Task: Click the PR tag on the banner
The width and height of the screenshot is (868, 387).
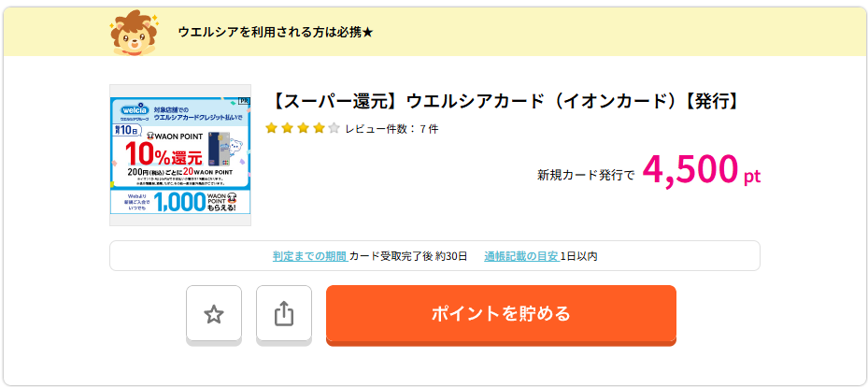Action: pos(244,101)
